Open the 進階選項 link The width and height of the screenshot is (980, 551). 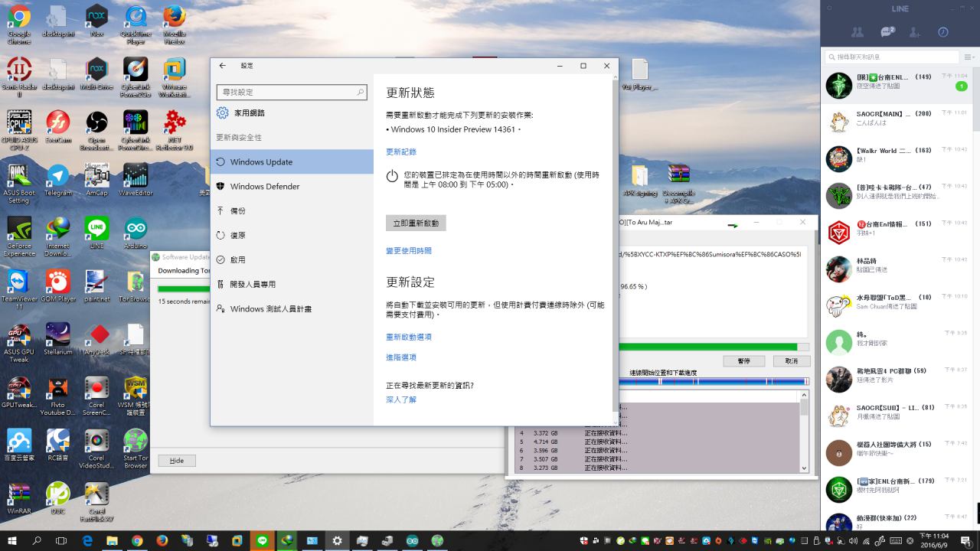click(401, 357)
